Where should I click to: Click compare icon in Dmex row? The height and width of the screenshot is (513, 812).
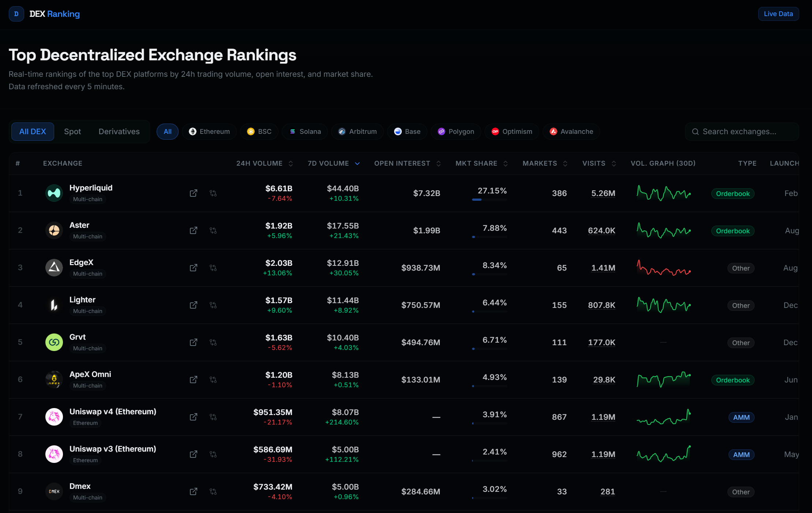(x=213, y=491)
